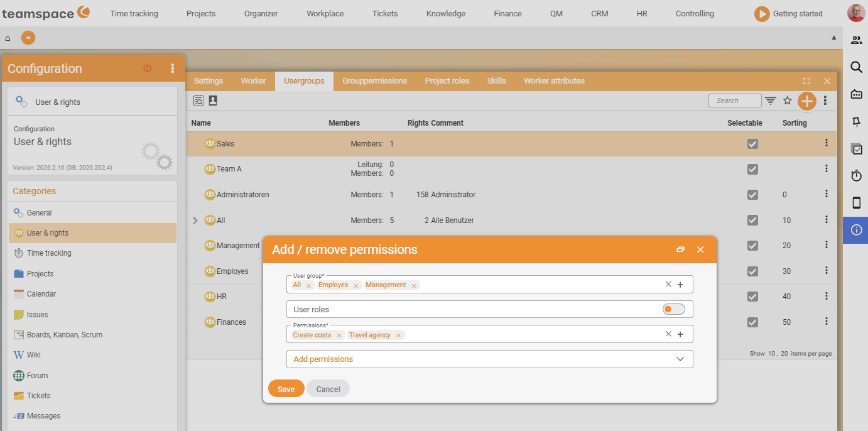Click the fullscreen icon in tab bar
The height and width of the screenshot is (431, 868).
(806, 81)
